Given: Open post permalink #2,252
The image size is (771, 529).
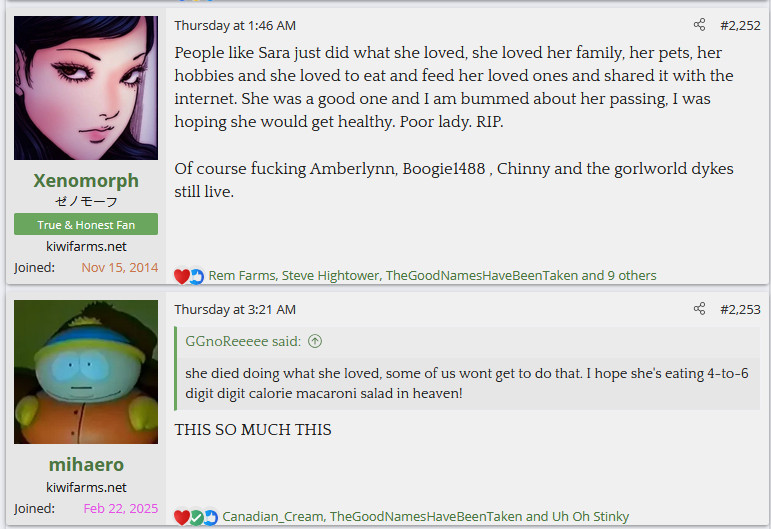Looking at the screenshot, I should (740, 26).
